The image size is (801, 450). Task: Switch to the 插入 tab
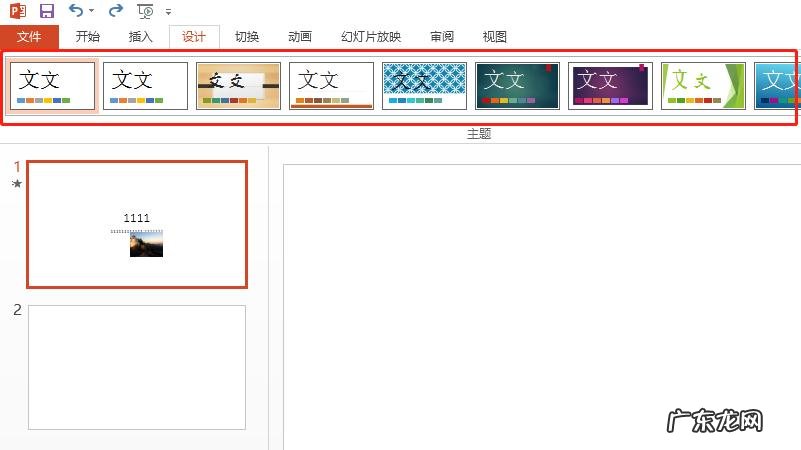(140, 37)
